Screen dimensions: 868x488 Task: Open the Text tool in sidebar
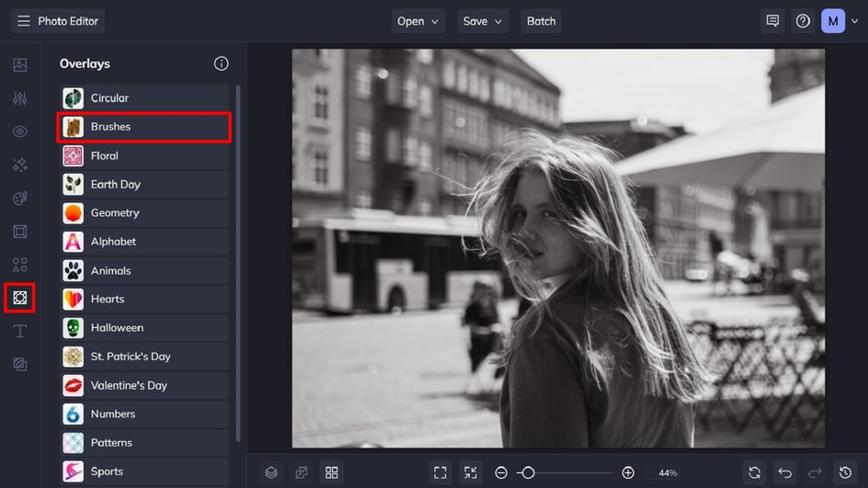pyautogui.click(x=20, y=331)
